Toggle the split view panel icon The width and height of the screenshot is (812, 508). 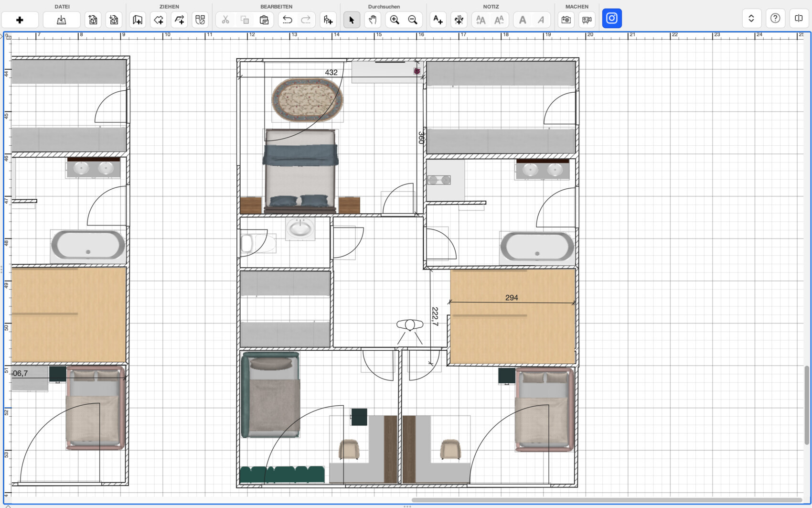[799, 19]
